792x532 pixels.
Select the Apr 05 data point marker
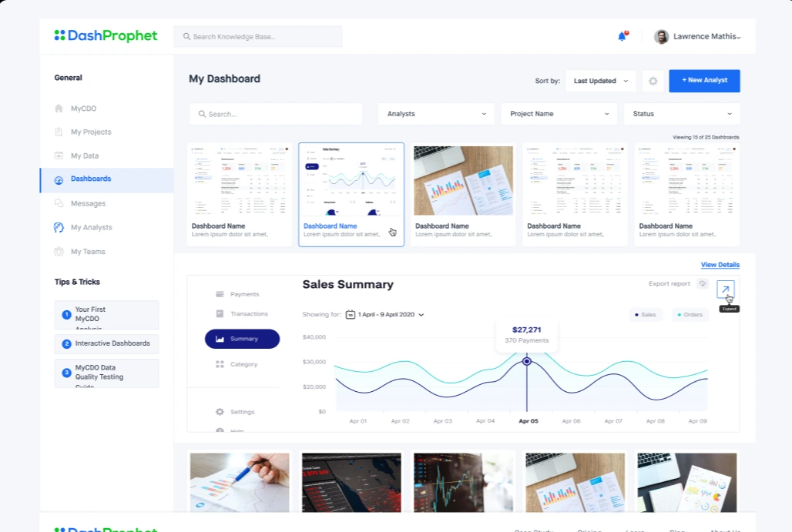[x=527, y=361]
